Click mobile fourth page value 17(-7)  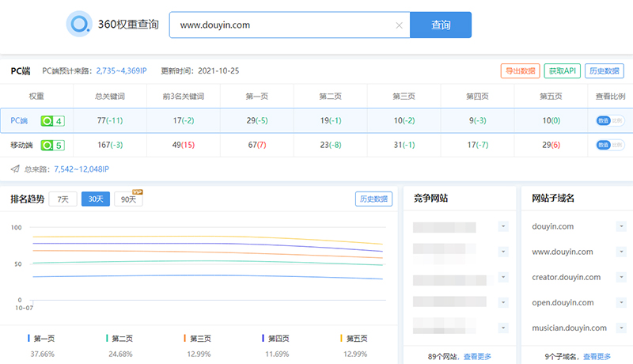click(478, 145)
